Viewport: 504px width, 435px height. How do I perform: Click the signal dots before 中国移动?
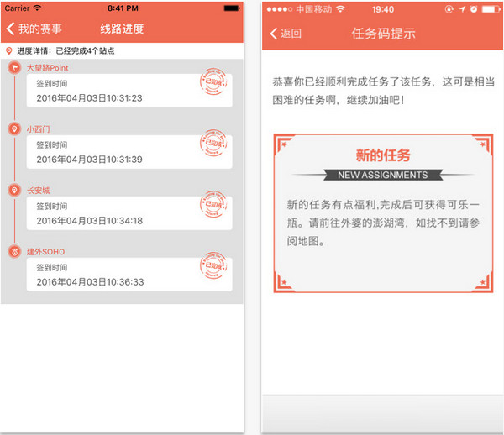click(x=280, y=9)
